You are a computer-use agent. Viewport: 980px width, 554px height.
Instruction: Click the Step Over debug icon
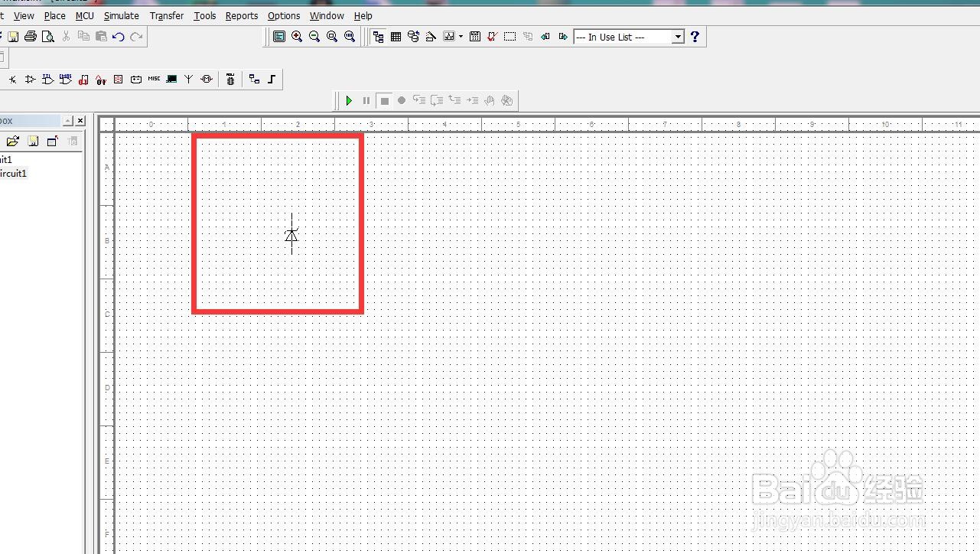(x=437, y=100)
